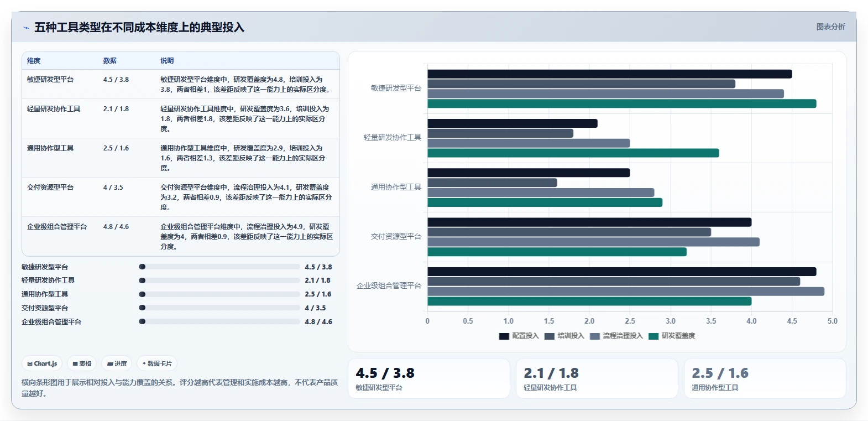
Task: Select the 通用协作型工具 table row name
Action: (x=50, y=148)
